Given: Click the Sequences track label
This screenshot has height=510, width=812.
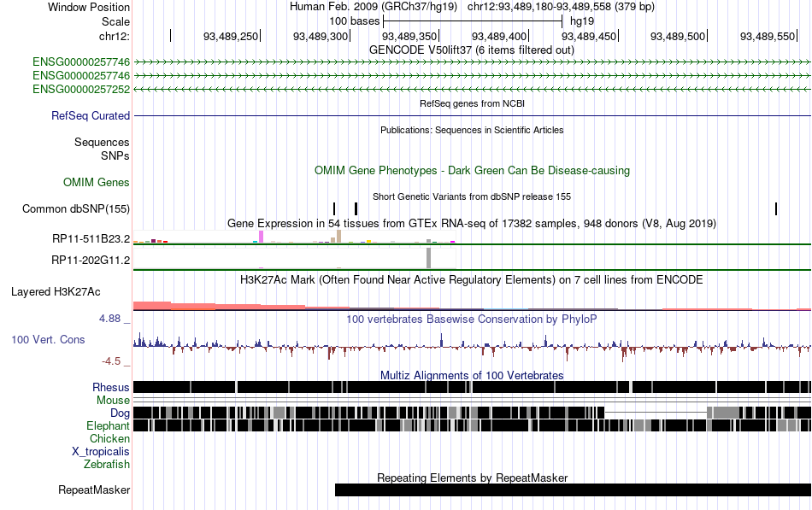Looking at the screenshot, I should [102, 143].
